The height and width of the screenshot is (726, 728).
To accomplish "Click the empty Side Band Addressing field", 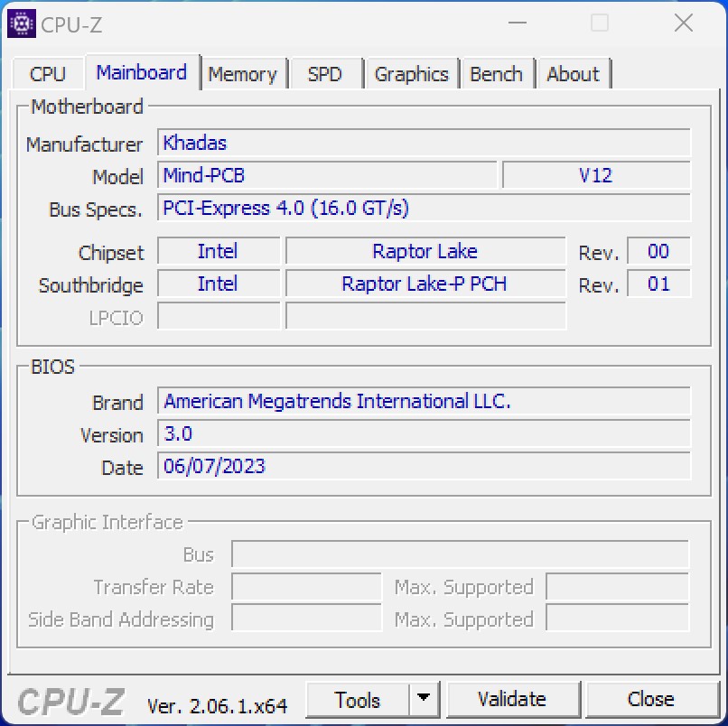I will click(306, 619).
